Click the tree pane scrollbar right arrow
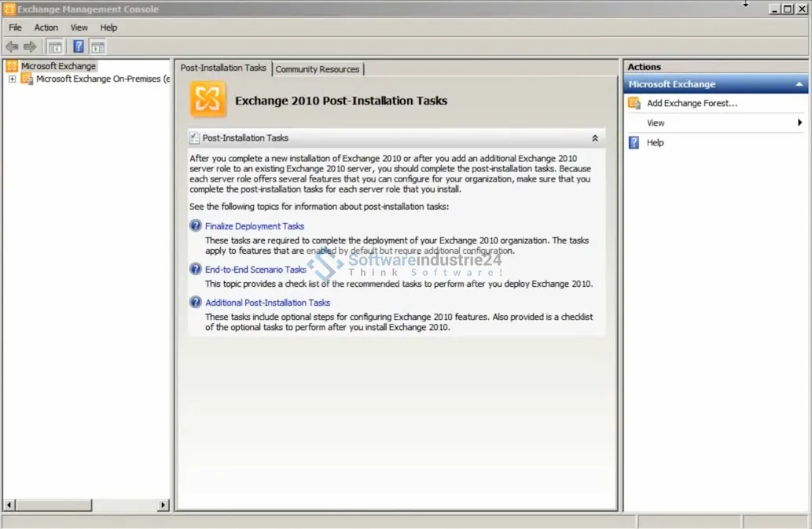 164,505
